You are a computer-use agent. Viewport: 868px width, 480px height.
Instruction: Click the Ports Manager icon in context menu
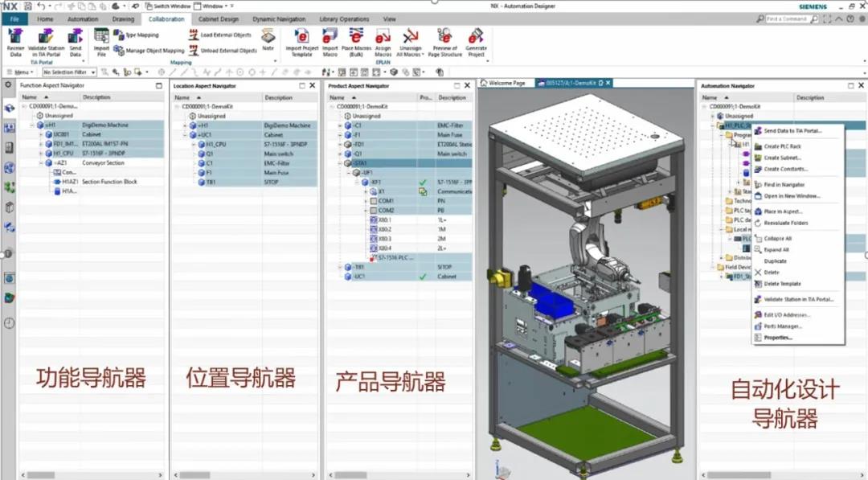click(758, 326)
